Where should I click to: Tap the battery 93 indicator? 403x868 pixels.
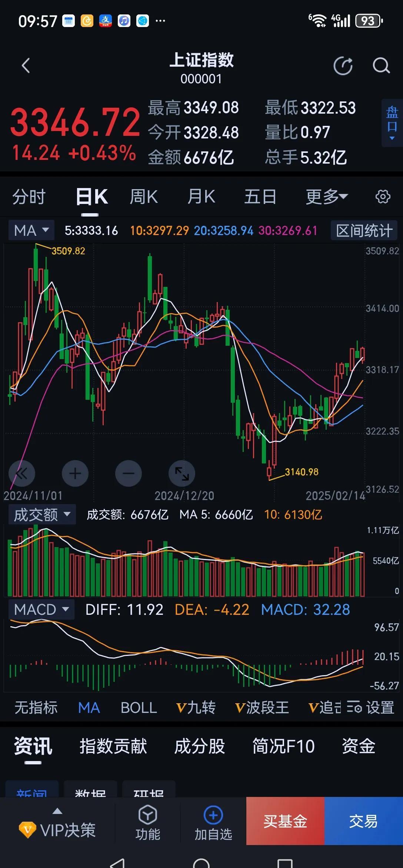(x=369, y=21)
